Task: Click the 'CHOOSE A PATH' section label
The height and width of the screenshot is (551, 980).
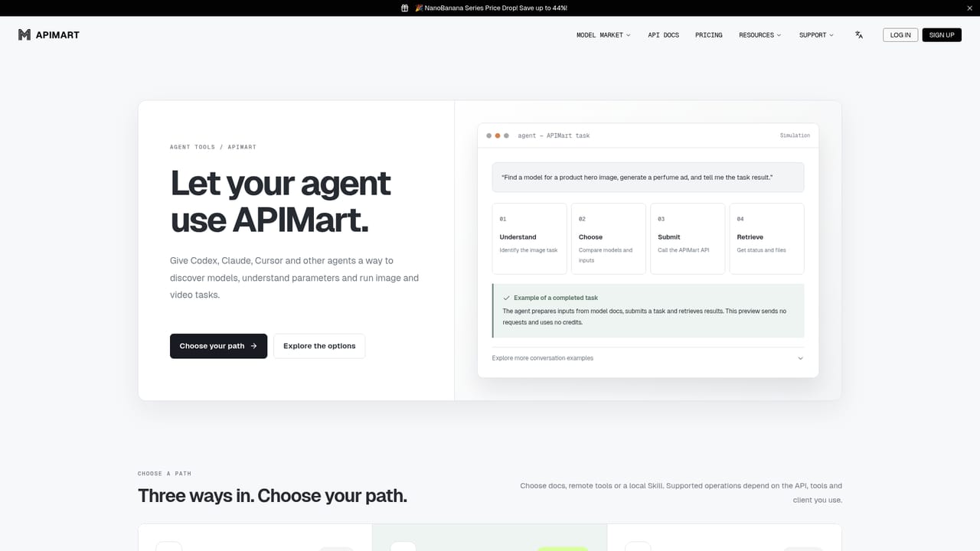Action: [165, 474]
